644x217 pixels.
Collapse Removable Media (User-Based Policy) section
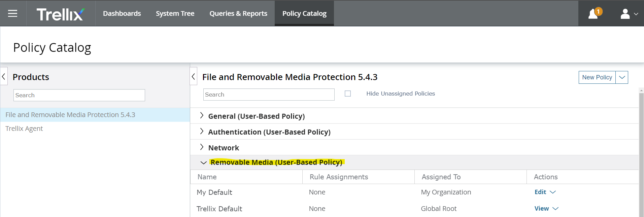click(x=203, y=162)
